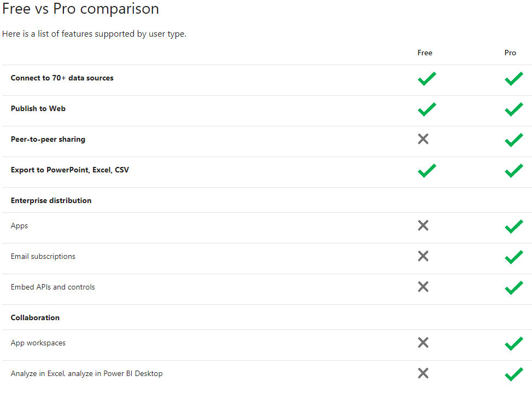Click the Pro checkmark for Email subscriptions
The image size is (532, 393).
[513, 257]
